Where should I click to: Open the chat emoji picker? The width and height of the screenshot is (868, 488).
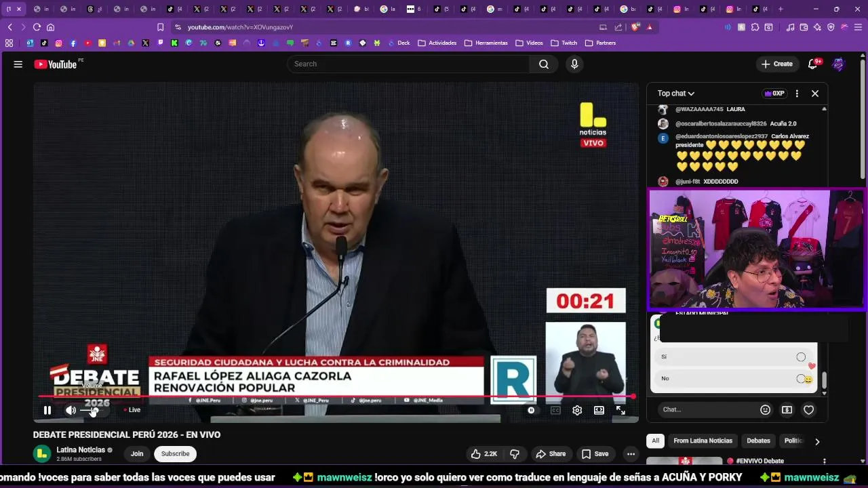[x=766, y=409]
